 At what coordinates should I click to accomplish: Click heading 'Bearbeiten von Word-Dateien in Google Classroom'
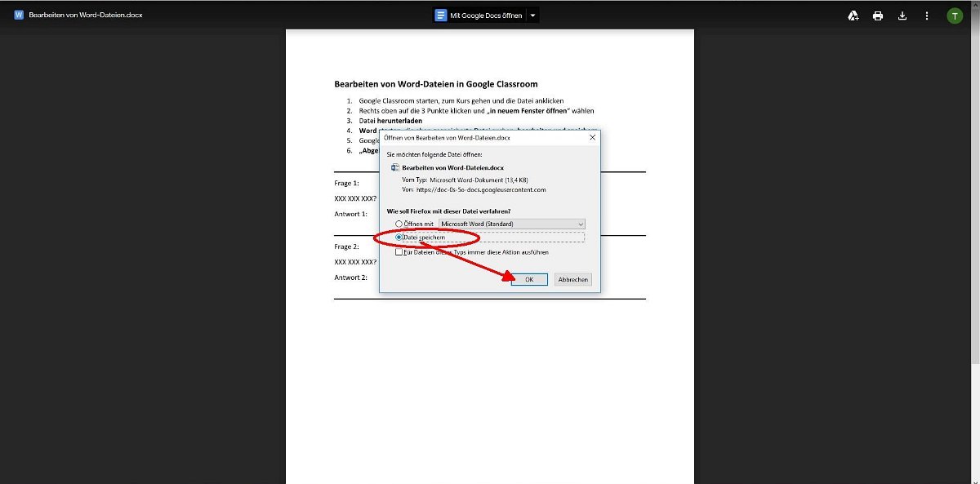pyautogui.click(x=436, y=84)
